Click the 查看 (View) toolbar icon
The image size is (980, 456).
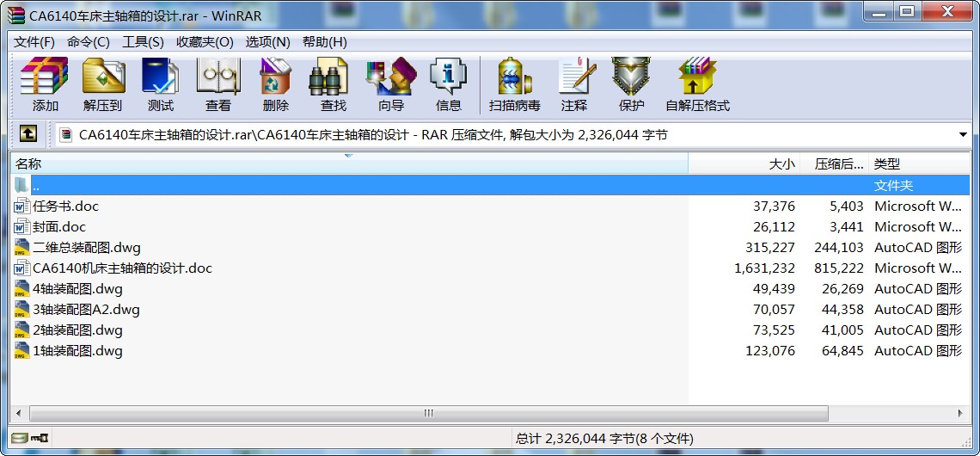point(218,76)
